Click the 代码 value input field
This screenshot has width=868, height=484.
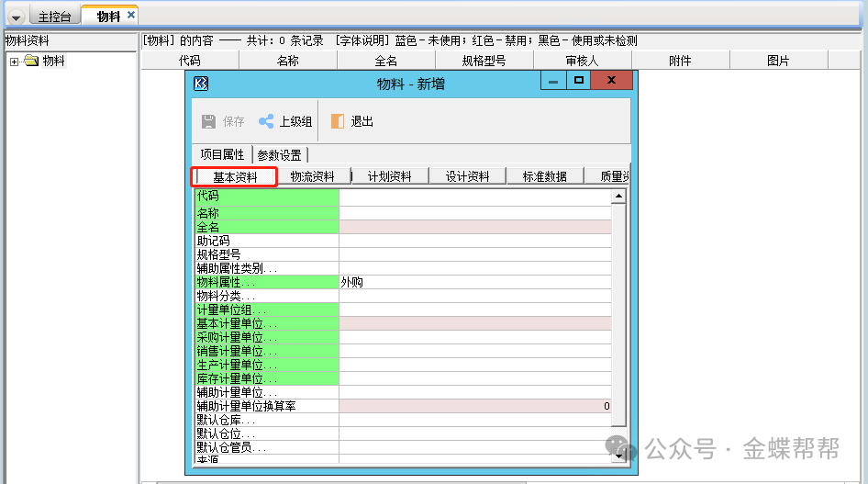coord(474,196)
